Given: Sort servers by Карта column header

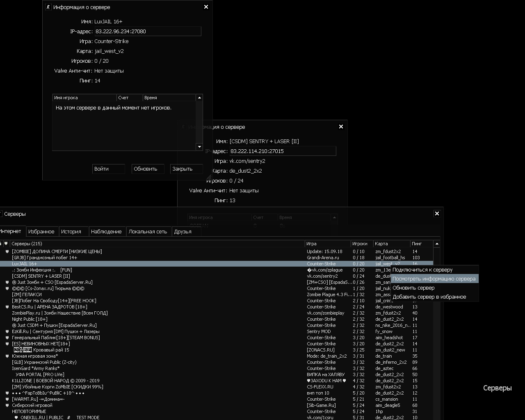Looking at the screenshot, I should pyautogui.click(x=391, y=244).
